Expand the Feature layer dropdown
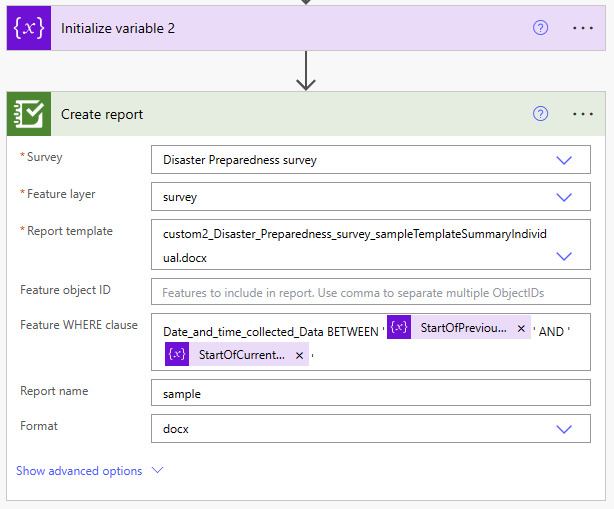The height and width of the screenshot is (509, 614). point(564,197)
